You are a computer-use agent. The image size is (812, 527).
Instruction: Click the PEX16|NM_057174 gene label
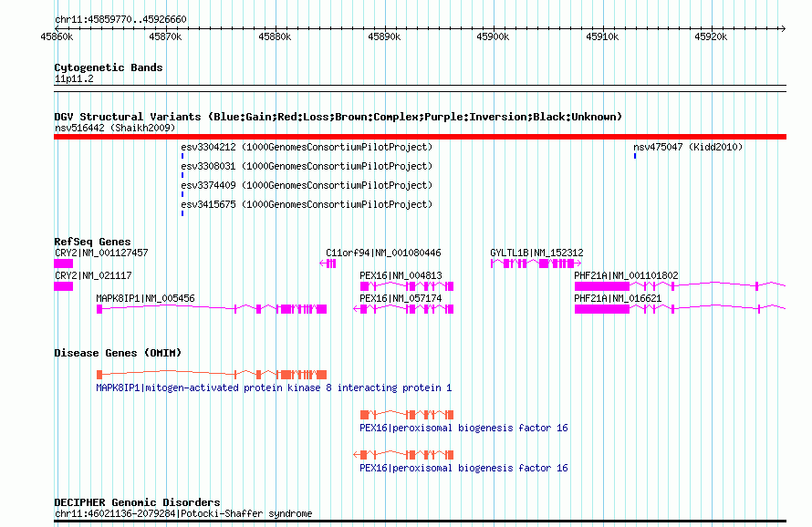401,298
